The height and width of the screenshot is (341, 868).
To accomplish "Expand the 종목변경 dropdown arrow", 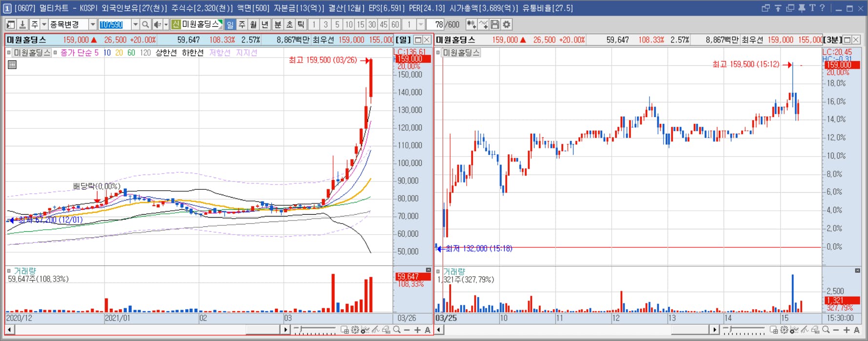I will click(x=93, y=24).
